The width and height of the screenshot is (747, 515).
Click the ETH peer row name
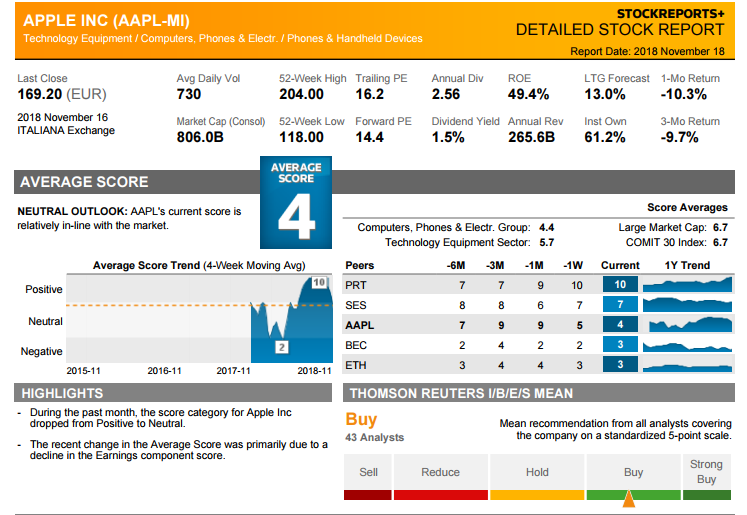[x=356, y=365]
